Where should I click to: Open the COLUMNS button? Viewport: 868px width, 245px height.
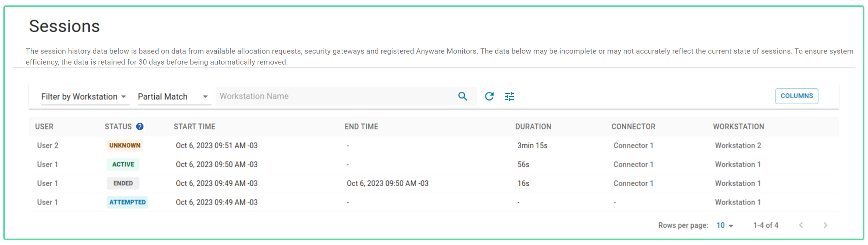796,96
